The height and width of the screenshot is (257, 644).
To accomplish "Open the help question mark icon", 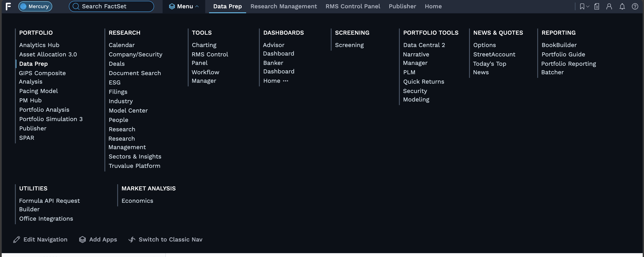I will tap(635, 6).
